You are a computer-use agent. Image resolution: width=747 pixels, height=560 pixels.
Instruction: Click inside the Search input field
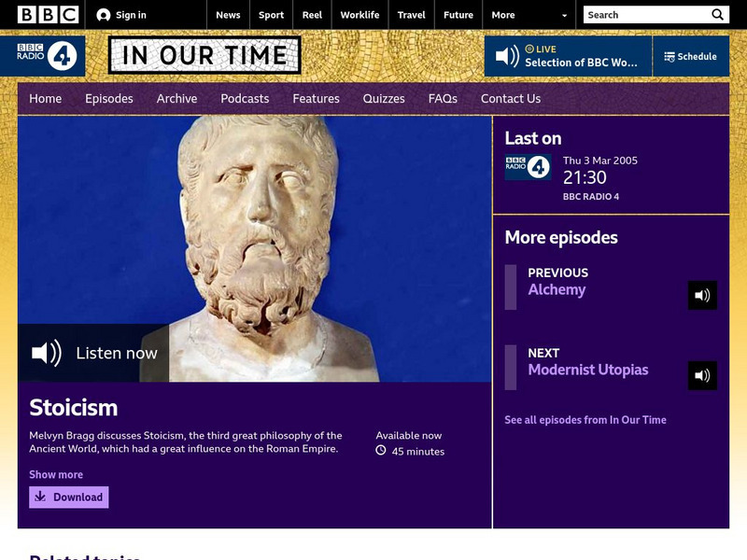click(x=644, y=14)
